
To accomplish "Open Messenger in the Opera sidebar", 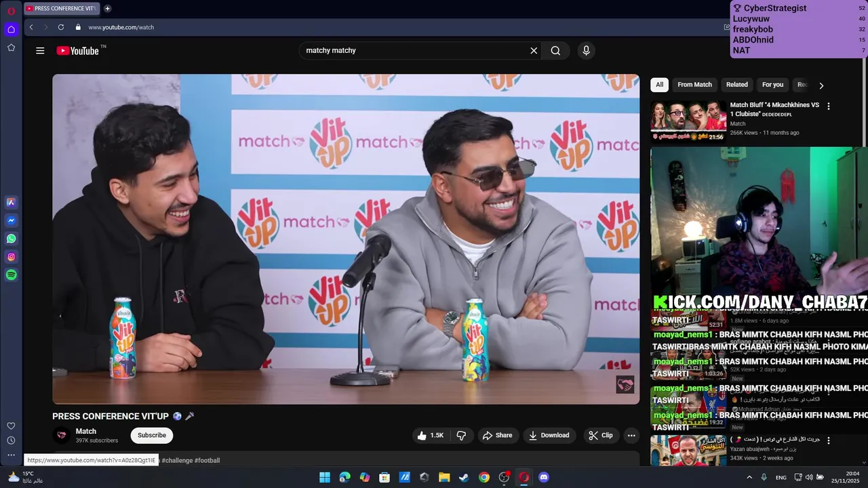I will click(x=11, y=220).
